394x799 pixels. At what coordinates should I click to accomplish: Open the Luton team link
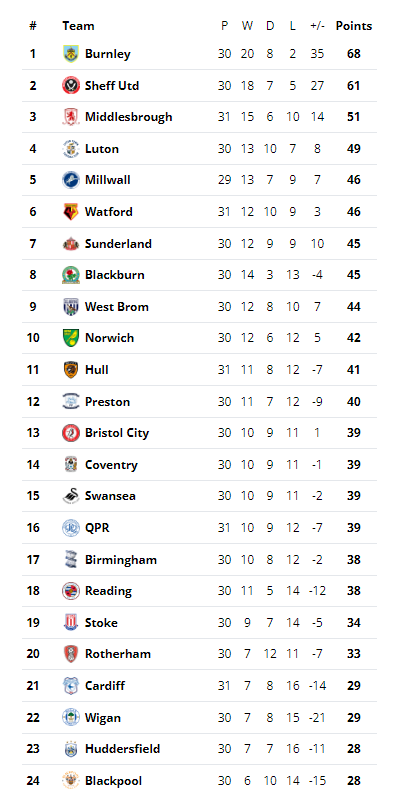coord(102,149)
